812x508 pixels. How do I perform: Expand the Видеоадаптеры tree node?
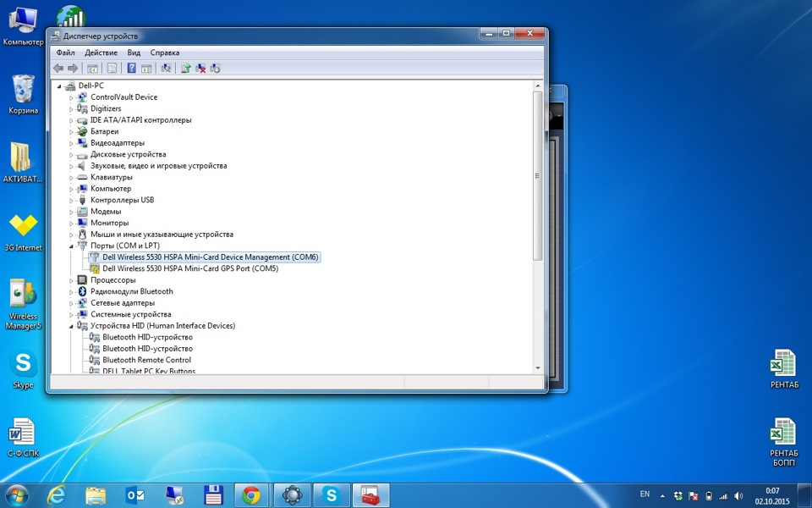click(x=71, y=143)
